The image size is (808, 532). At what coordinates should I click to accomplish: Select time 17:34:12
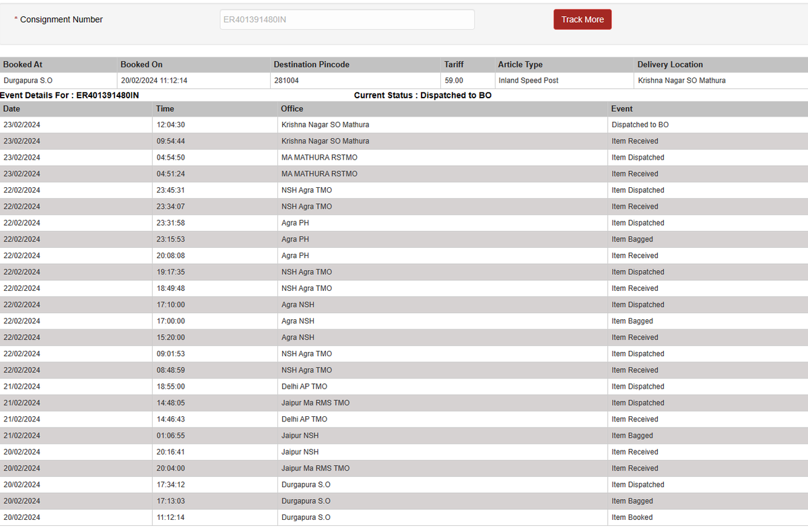tap(170, 485)
